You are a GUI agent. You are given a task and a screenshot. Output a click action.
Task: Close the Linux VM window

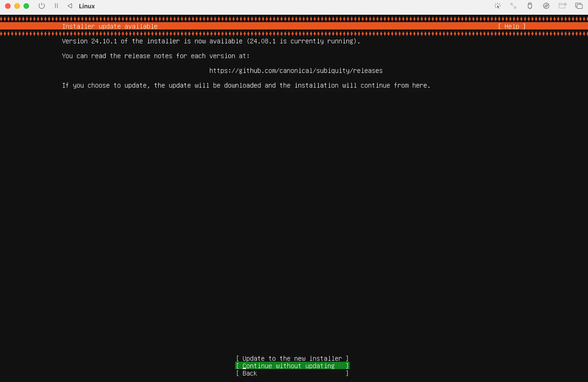8,6
